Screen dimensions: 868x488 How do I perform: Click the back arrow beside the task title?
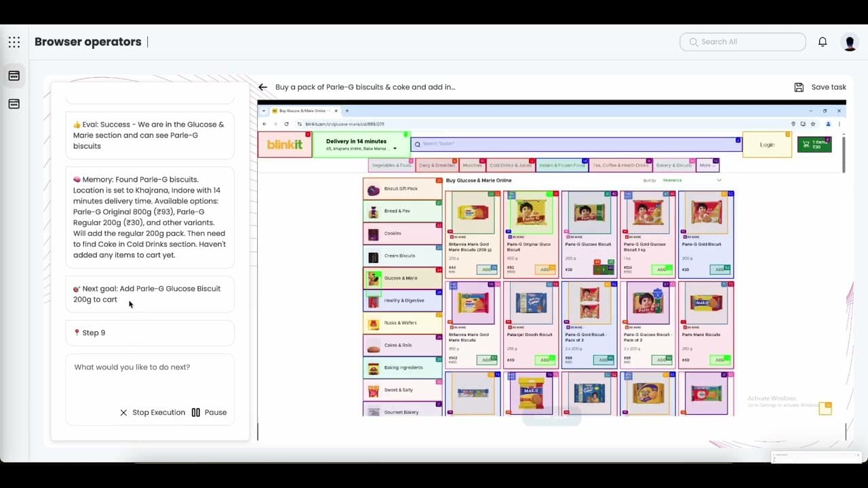[x=263, y=87]
